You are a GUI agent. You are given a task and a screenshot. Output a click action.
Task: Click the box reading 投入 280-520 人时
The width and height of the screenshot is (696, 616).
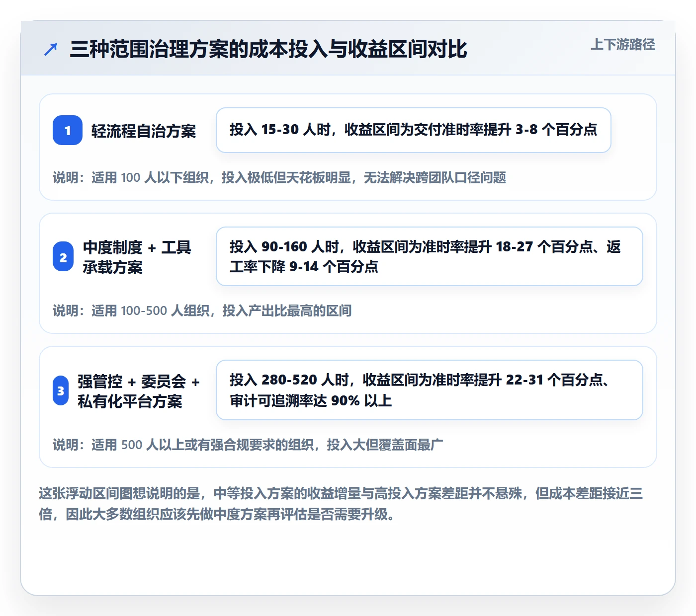(430, 390)
